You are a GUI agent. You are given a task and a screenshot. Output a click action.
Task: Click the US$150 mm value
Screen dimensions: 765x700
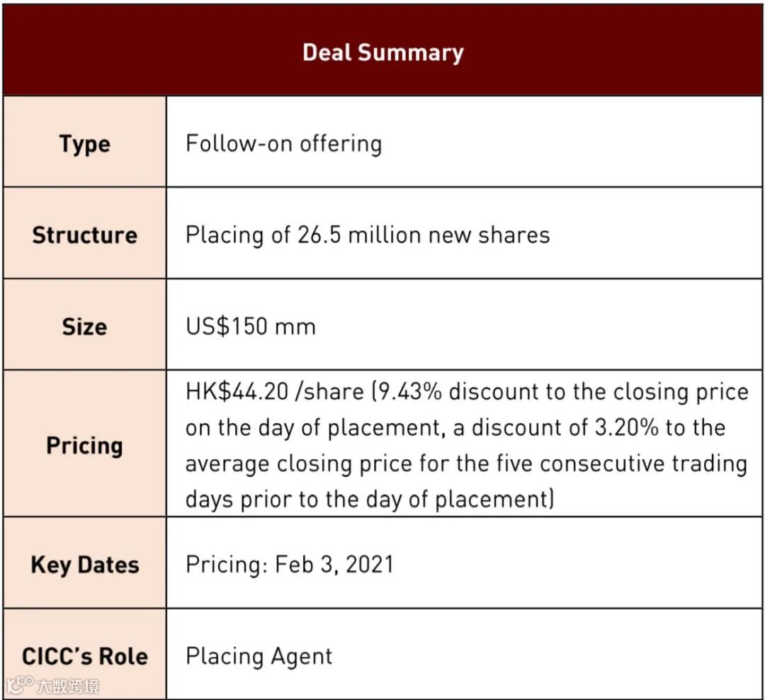(x=250, y=327)
